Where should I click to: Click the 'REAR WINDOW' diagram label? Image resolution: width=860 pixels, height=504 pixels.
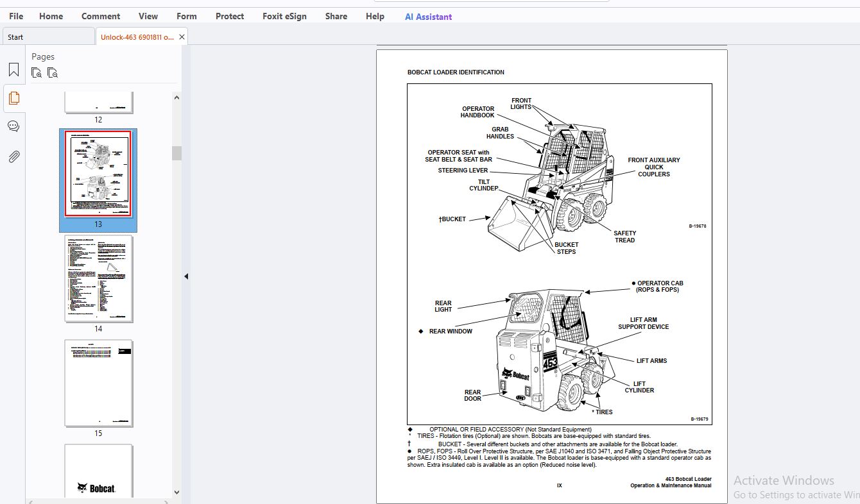pyautogui.click(x=451, y=332)
